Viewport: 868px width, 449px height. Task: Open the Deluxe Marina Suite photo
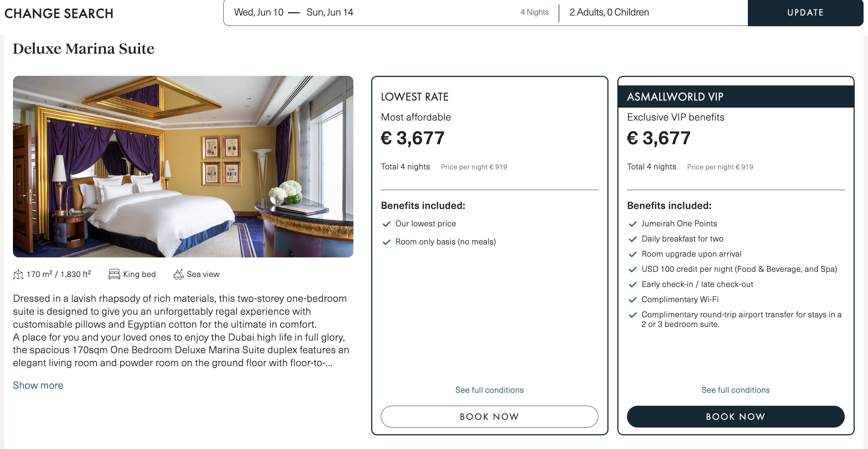coord(183,166)
